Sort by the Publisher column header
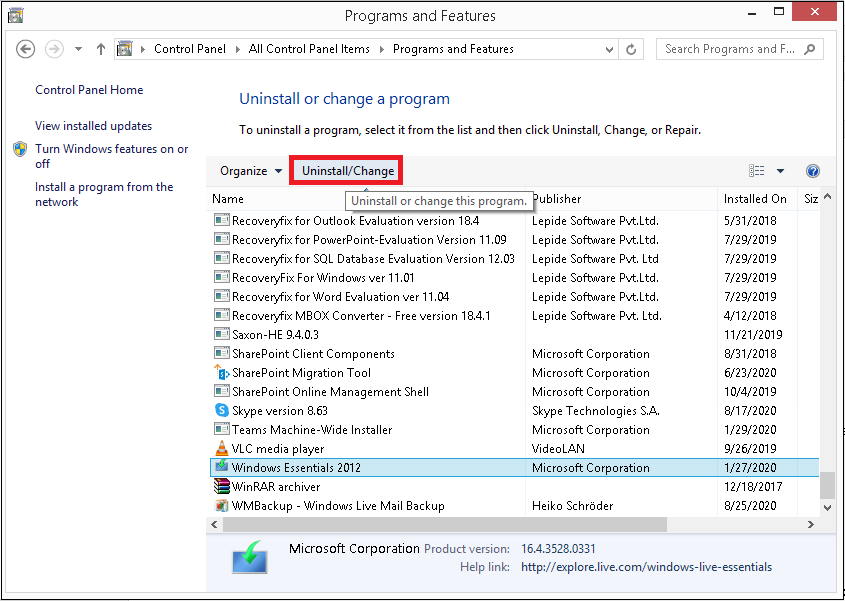Screen dimensions: 845x601 (x=557, y=199)
